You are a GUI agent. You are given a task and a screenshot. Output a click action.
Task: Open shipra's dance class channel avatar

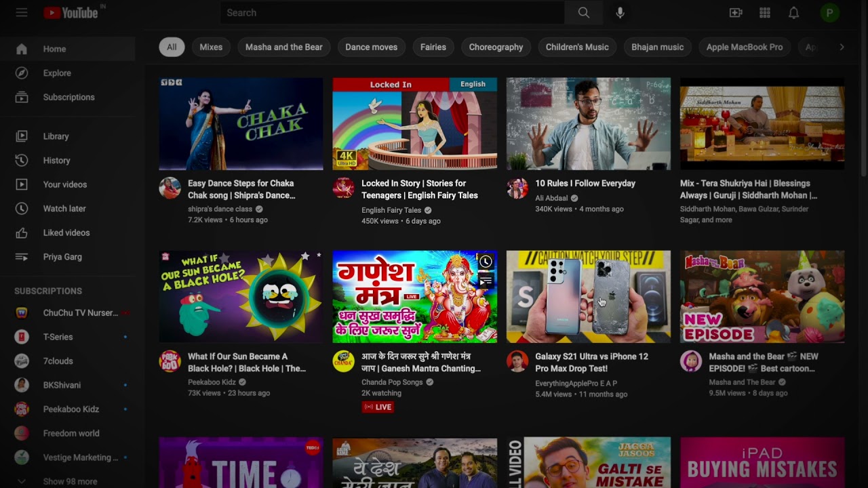(170, 188)
